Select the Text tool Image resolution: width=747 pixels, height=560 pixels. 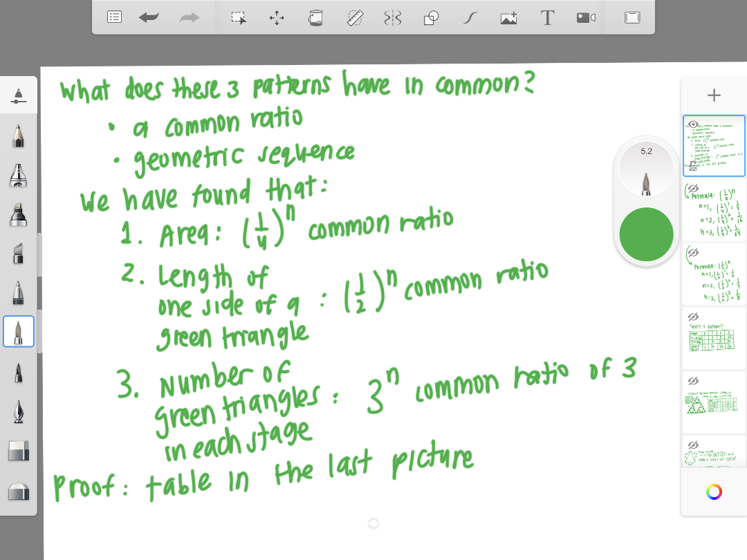click(547, 18)
